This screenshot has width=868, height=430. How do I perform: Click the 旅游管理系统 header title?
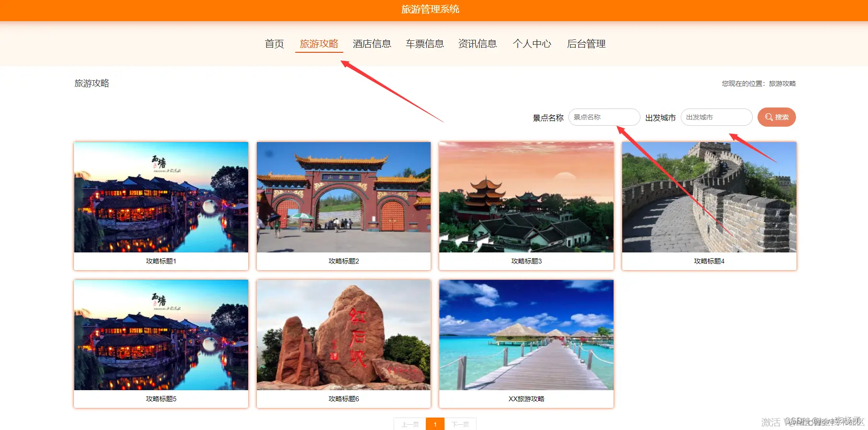[431, 9]
